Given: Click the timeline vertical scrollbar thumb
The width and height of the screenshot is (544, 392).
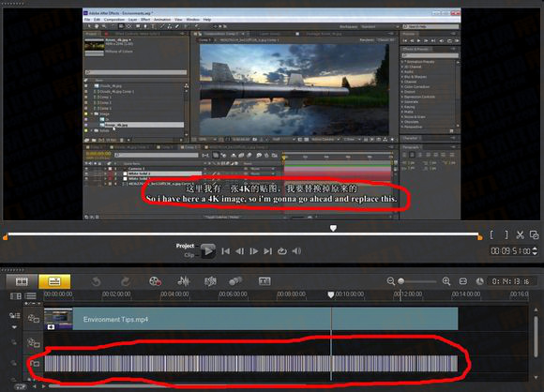Looking at the screenshot, I should click(x=536, y=336).
